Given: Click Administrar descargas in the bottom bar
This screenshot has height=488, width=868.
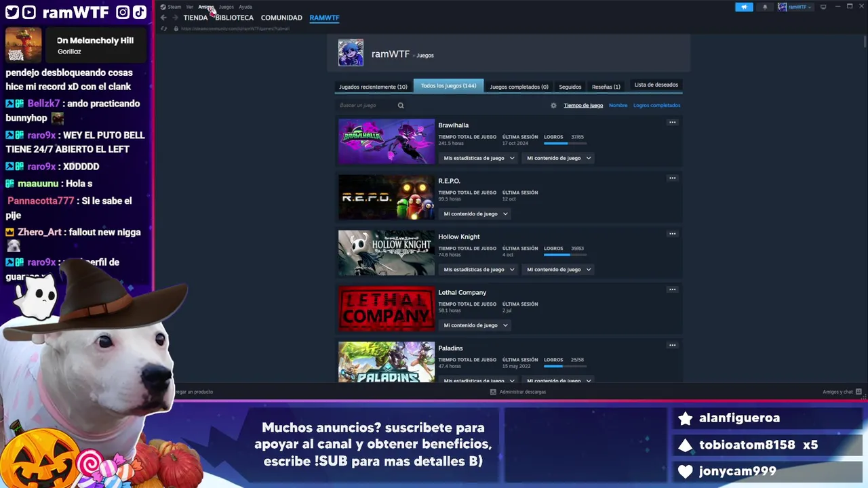Looking at the screenshot, I should pyautogui.click(x=523, y=392).
